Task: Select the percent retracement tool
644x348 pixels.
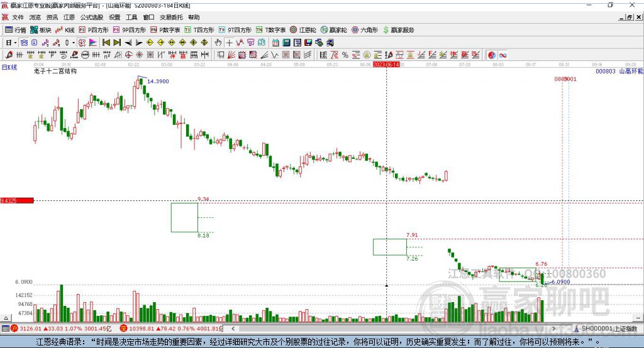Action: 345,55
